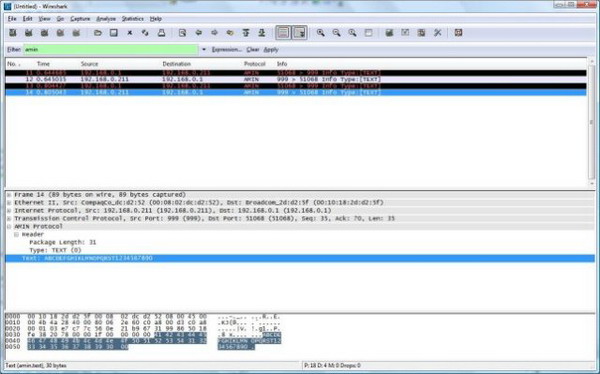Click Apply next to the filter
Viewport: 600px width, 374px height.
click(271, 50)
